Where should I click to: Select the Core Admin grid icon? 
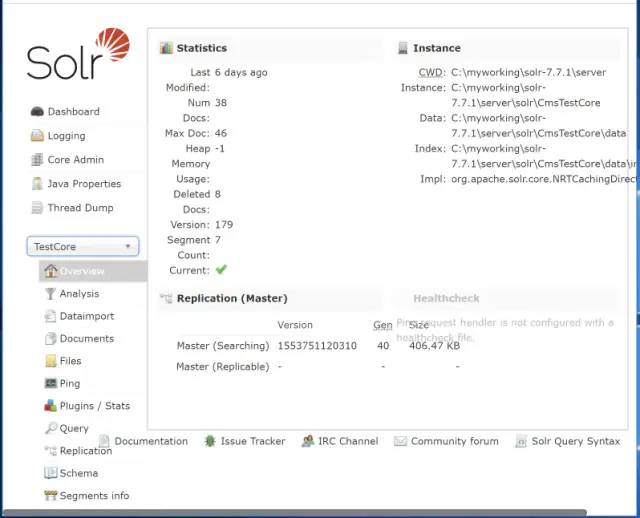pyautogui.click(x=37, y=160)
